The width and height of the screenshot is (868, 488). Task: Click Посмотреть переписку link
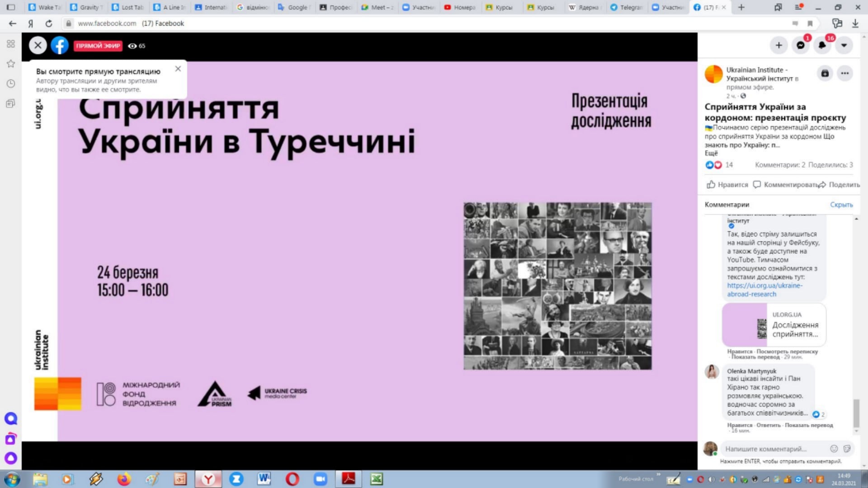point(787,352)
